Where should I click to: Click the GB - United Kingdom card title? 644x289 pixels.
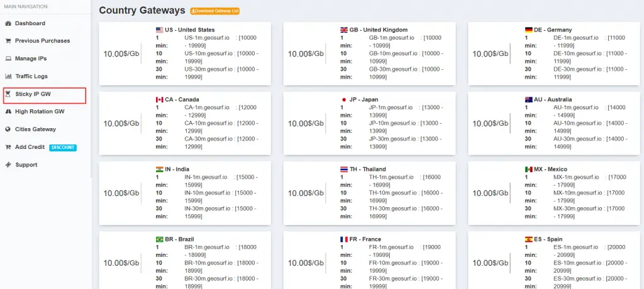pyautogui.click(x=379, y=30)
